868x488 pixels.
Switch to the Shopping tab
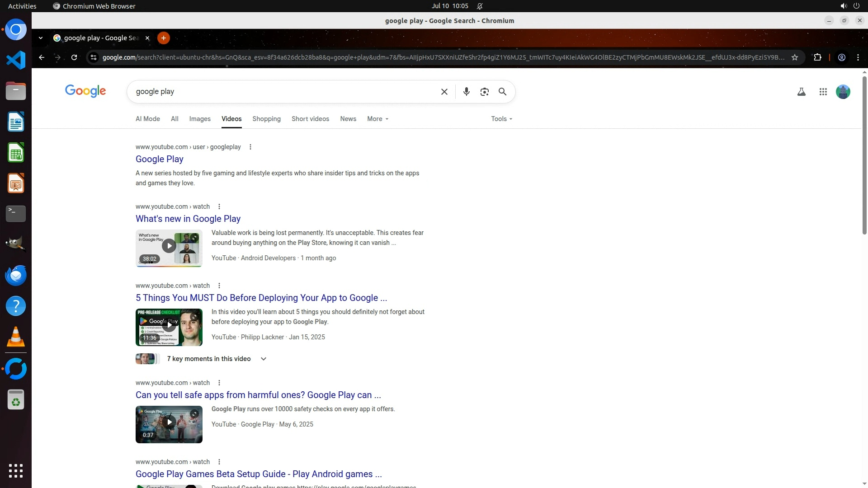tap(266, 119)
